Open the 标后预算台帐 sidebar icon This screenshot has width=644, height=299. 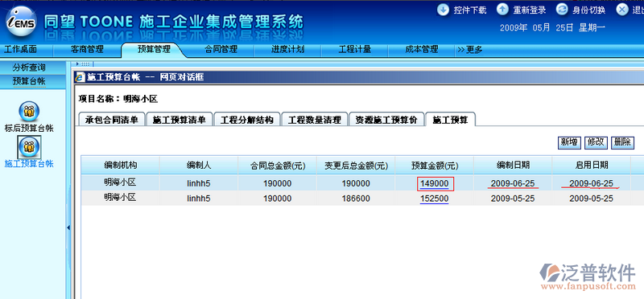[29, 111]
